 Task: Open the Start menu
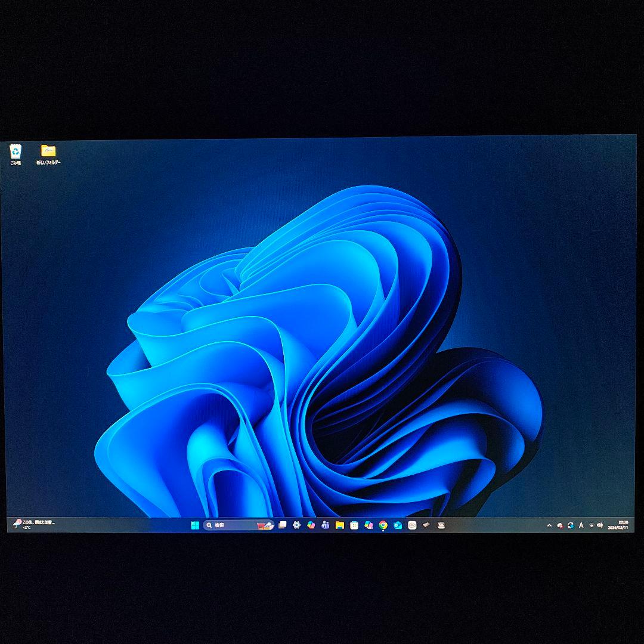195,525
